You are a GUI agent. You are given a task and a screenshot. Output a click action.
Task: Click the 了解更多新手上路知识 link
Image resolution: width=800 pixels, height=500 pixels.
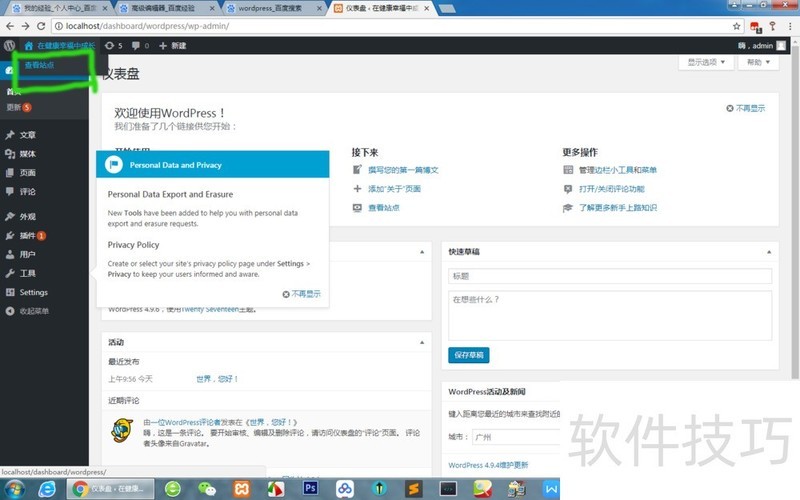pos(617,208)
